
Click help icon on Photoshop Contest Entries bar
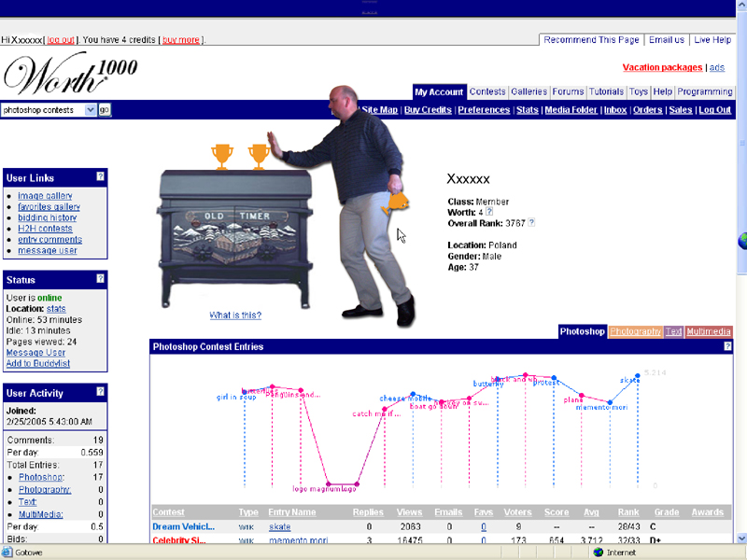click(727, 346)
